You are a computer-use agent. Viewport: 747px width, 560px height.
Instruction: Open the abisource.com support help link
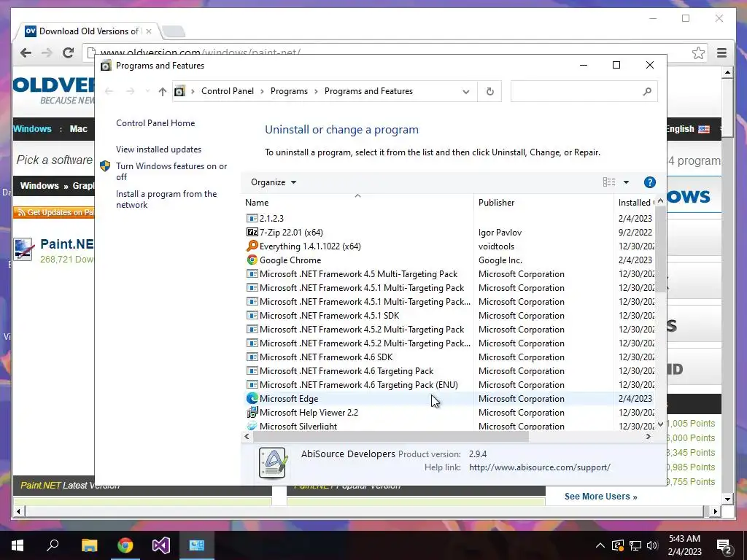coord(539,467)
